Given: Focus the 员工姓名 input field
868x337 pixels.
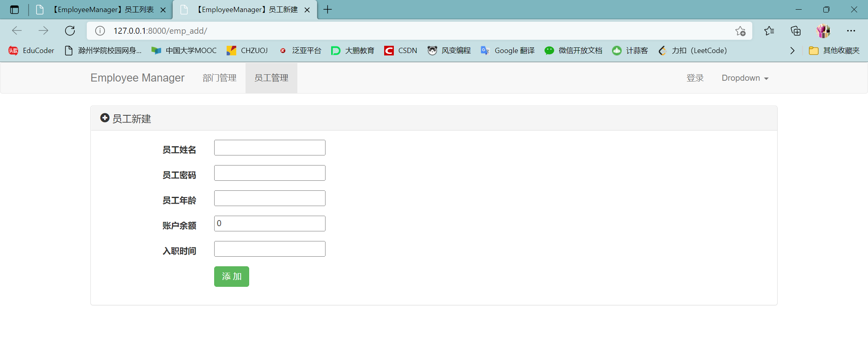Looking at the screenshot, I should (x=270, y=148).
